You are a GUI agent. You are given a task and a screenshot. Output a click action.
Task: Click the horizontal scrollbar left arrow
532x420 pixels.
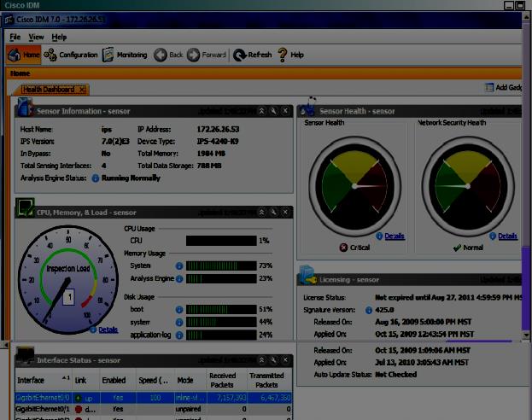pyautogui.click(x=6, y=345)
